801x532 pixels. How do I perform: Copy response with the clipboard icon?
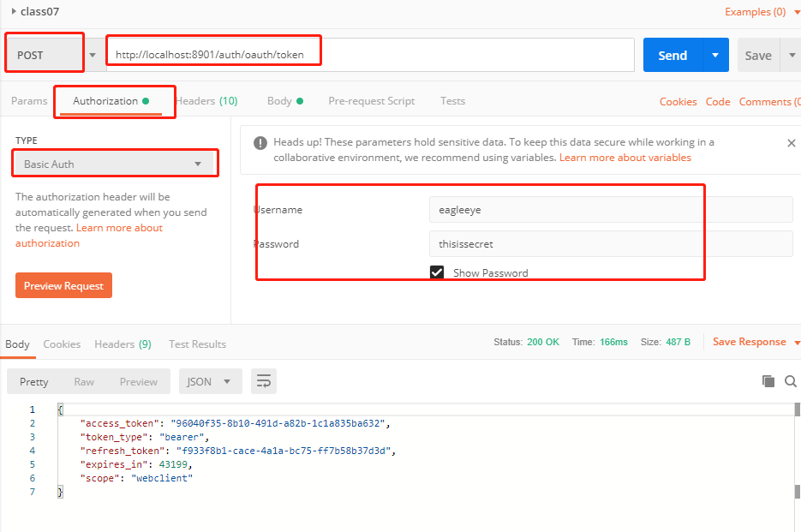click(768, 381)
